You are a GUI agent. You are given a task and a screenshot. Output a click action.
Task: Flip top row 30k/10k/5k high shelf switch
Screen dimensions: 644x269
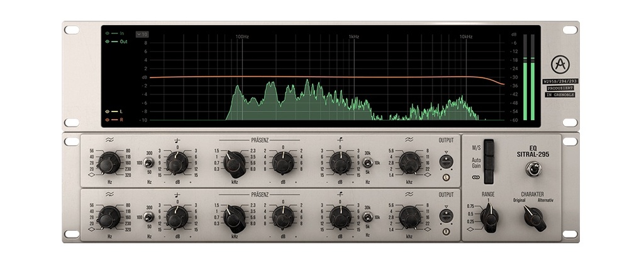click(368, 163)
